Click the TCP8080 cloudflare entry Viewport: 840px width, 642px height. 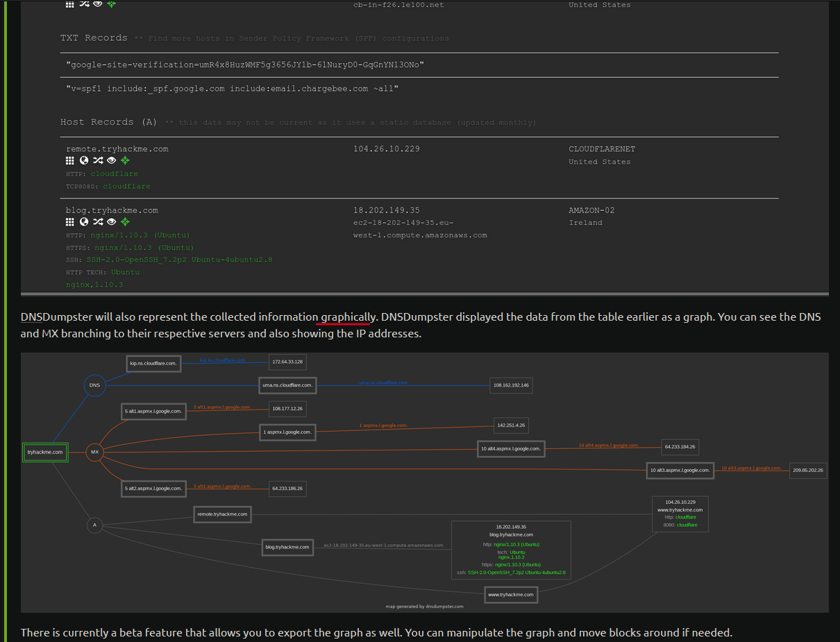(108, 186)
